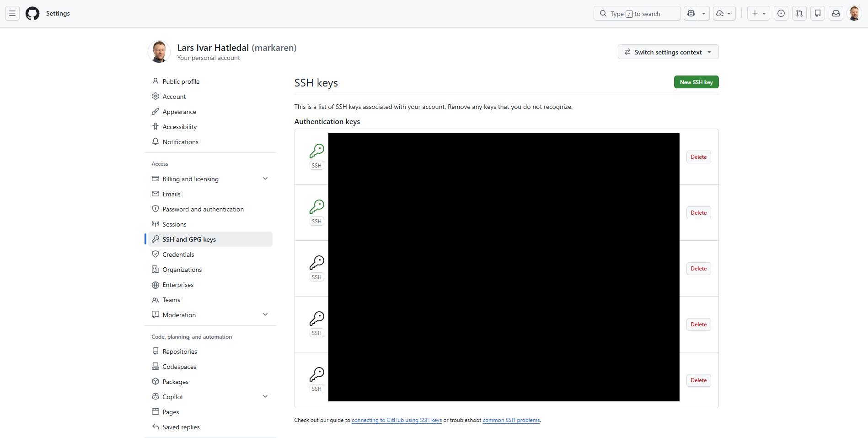Expand Billing and licensing chevron
The height and width of the screenshot is (438, 868).
[x=265, y=178]
